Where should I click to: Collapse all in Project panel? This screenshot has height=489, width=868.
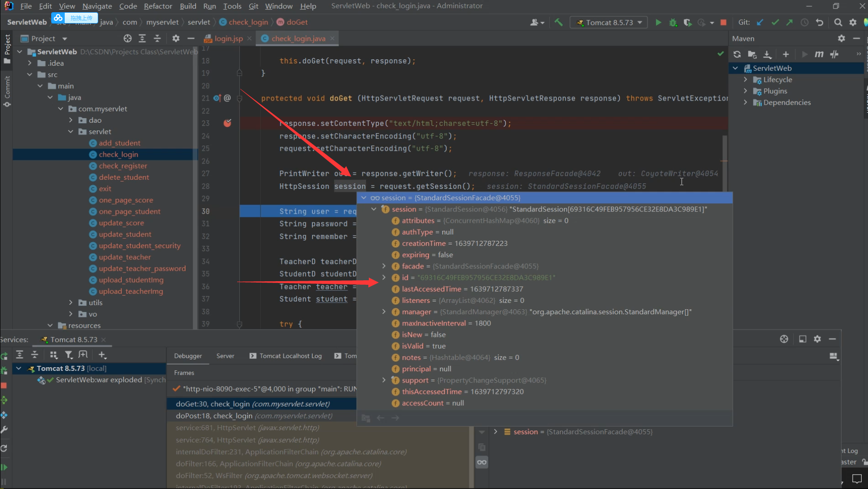tap(157, 38)
